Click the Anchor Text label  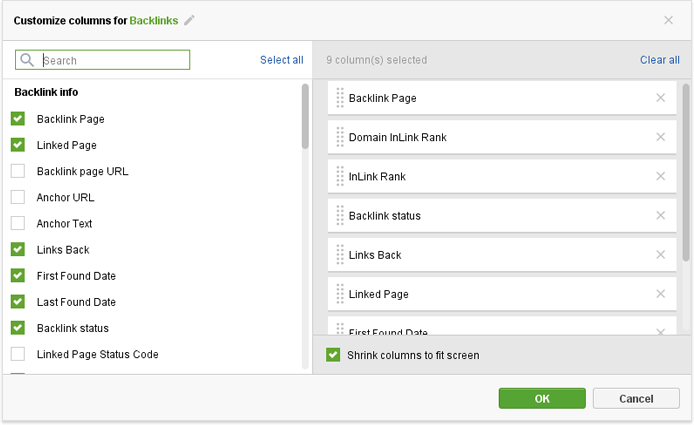click(x=64, y=224)
